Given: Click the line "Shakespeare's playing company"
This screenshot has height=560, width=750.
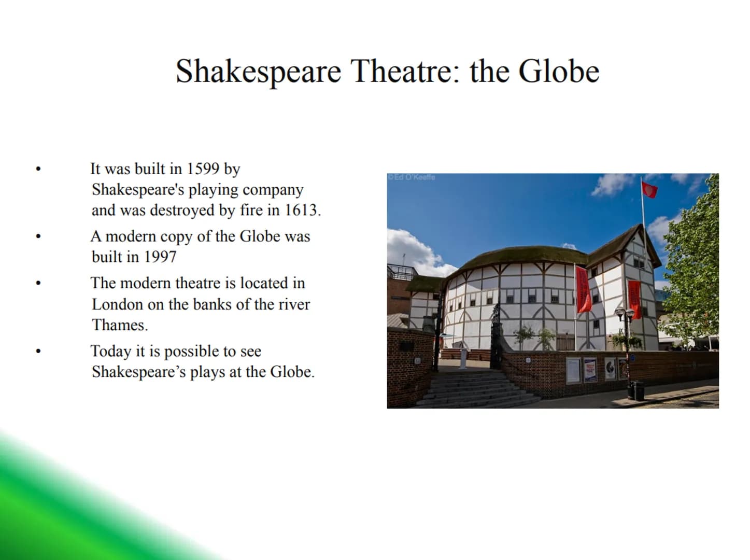Looking at the screenshot, I should point(197,190).
